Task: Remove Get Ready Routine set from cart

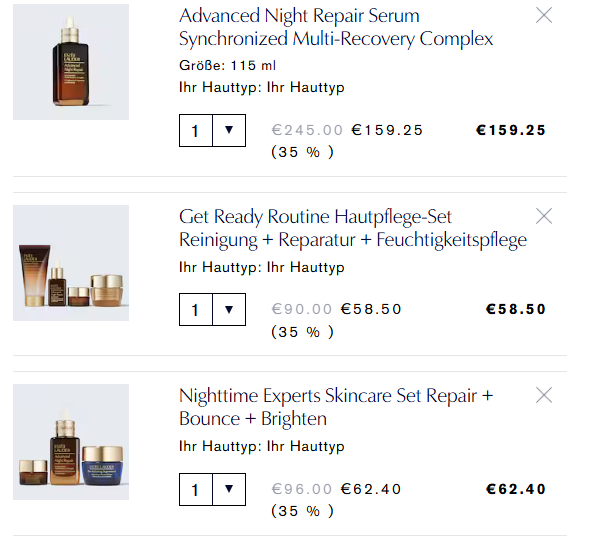Action: (544, 216)
